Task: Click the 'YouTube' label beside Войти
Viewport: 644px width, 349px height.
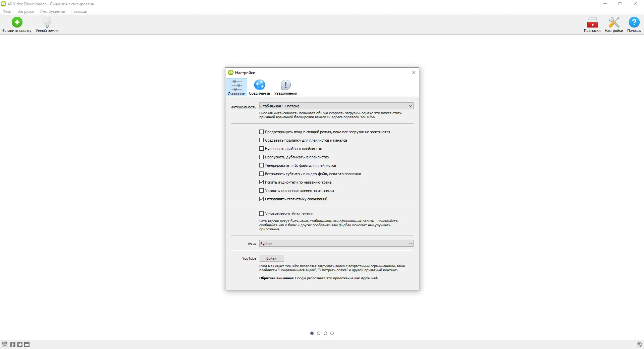Action: click(249, 258)
